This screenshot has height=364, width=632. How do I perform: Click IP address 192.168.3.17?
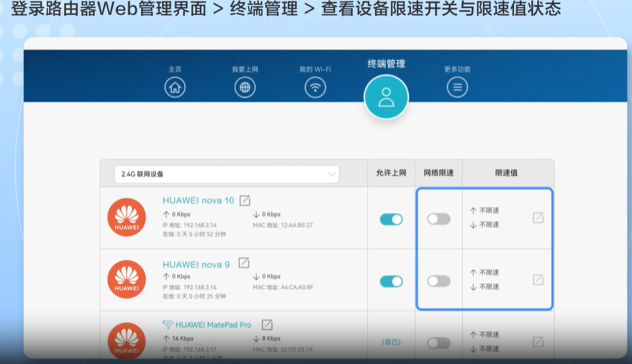[x=189, y=349]
